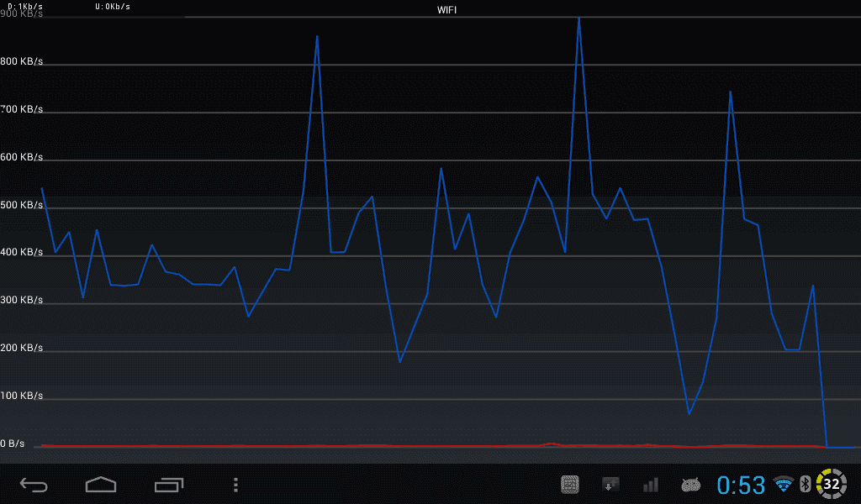Click the 700 KB/s axis label
The image size is (861, 504).
pos(21,109)
